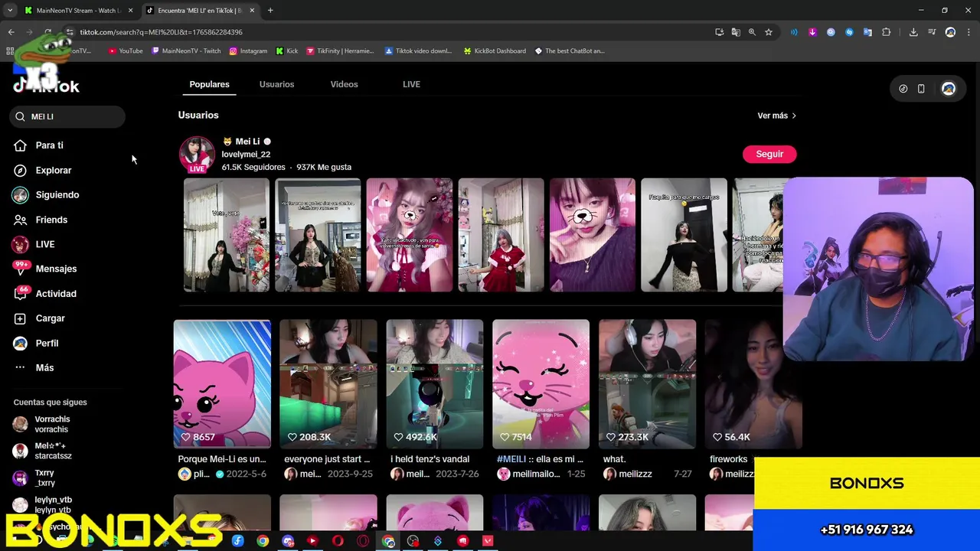This screenshot has width=980, height=551.
Task: Open leylyn_vtb followed account
Action: tap(53, 504)
